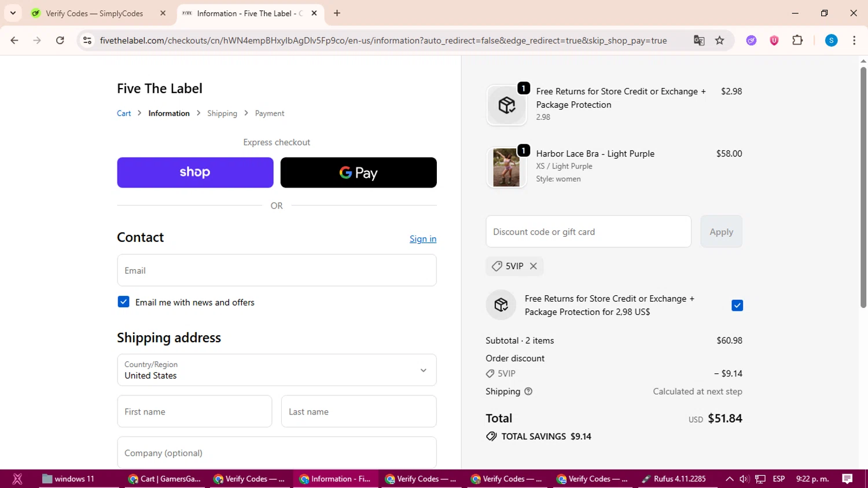This screenshot has width=868, height=488.
Task: Remove the 5VIP discount code
Action: point(534,266)
